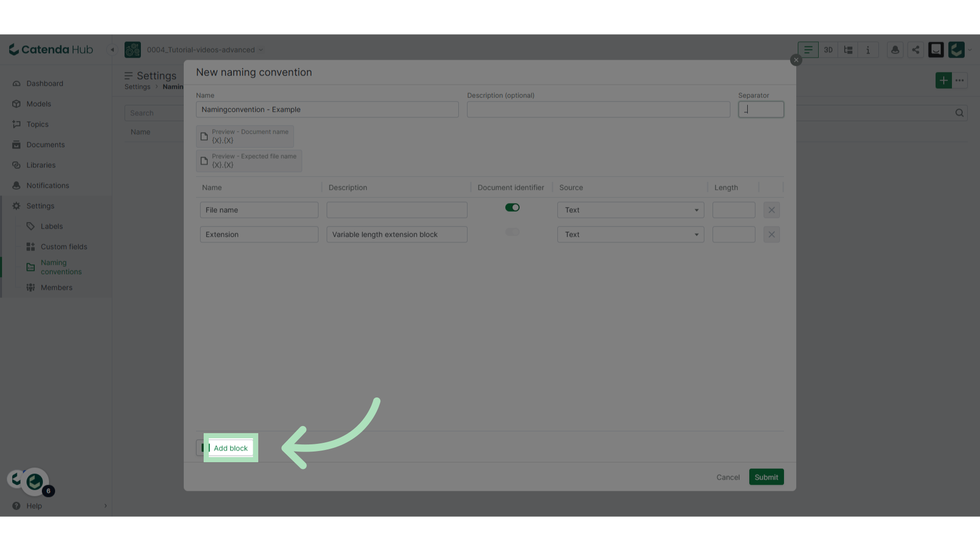Click the Separator input field
The width and height of the screenshot is (980, 551).
coord(761,109)
